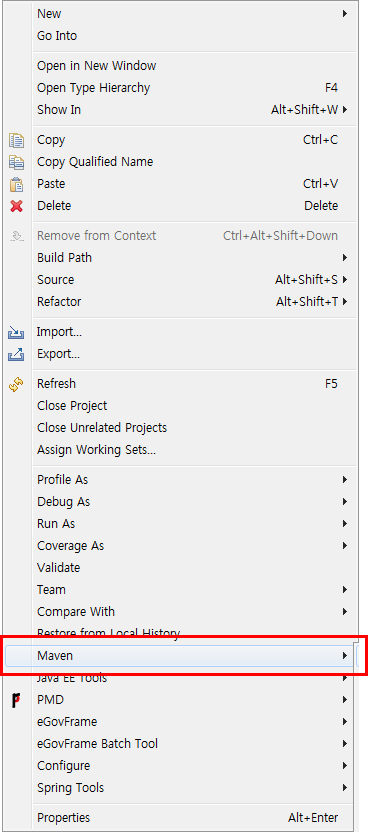The height and width of the screenshot is (832, 368).
Task: Click the yellow Refresh arrows icon
Action: 16,384
